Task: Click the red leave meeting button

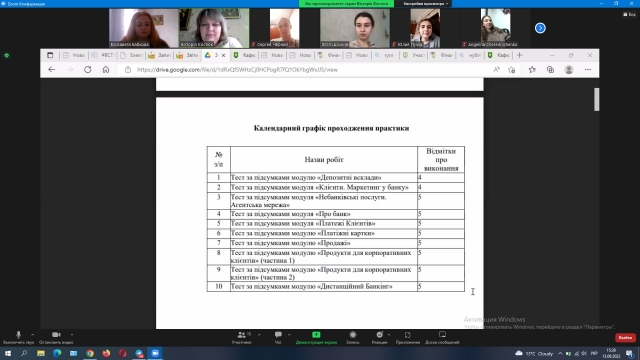Action: click(625, 338)
